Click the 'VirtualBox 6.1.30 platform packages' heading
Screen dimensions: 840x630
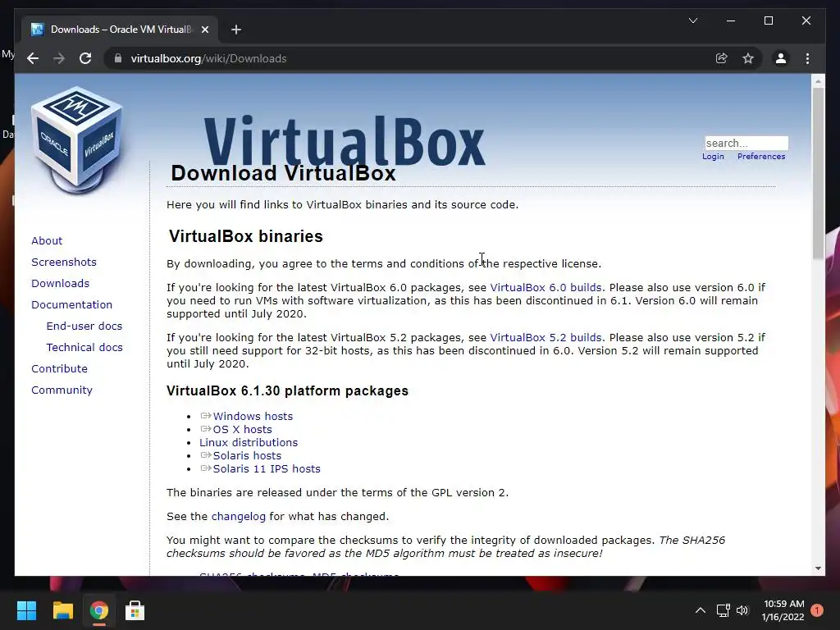point(287,390)
